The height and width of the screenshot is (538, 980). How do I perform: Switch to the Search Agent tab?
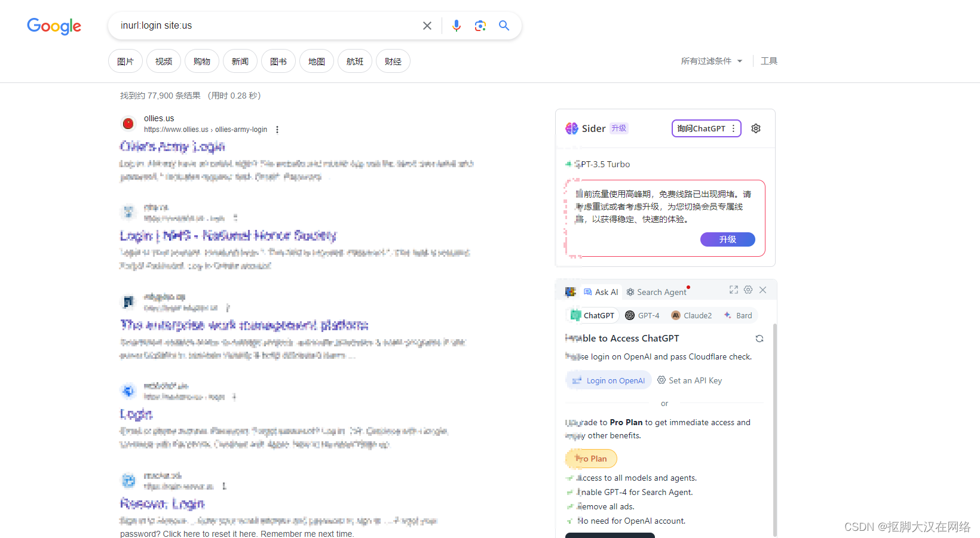tap(657, 292)
